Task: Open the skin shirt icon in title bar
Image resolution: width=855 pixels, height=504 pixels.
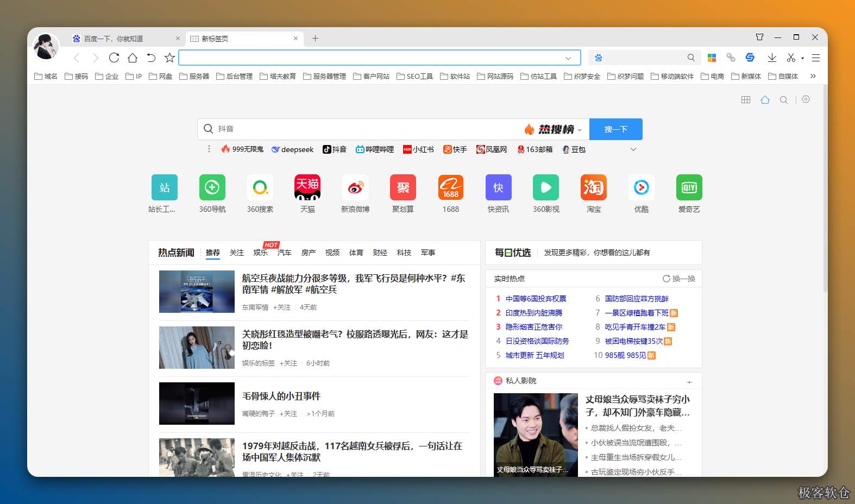Action: tap(759, 37)
